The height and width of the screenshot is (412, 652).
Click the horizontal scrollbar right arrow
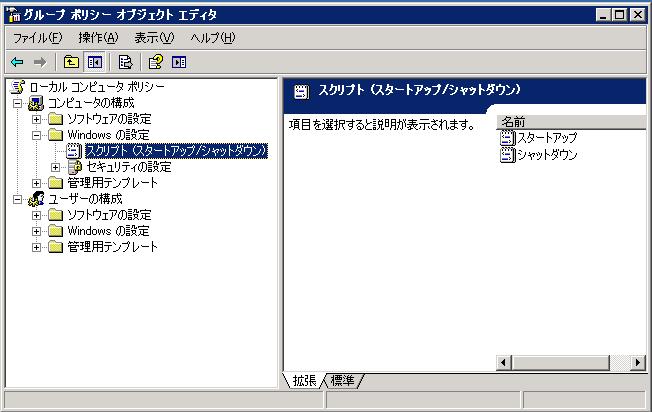click(x=639, y=362)
